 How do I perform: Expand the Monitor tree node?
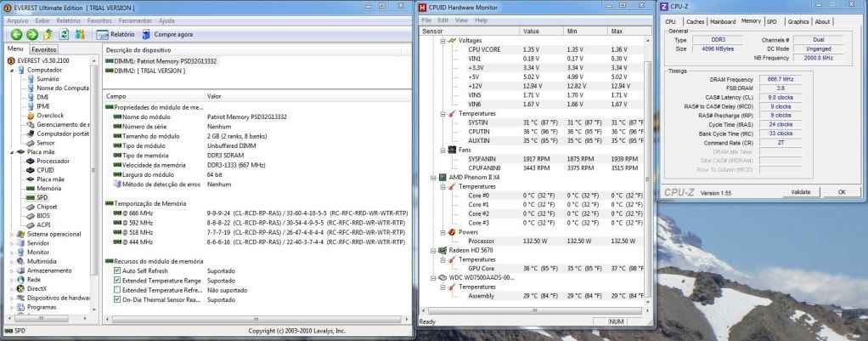pos(12,252)
